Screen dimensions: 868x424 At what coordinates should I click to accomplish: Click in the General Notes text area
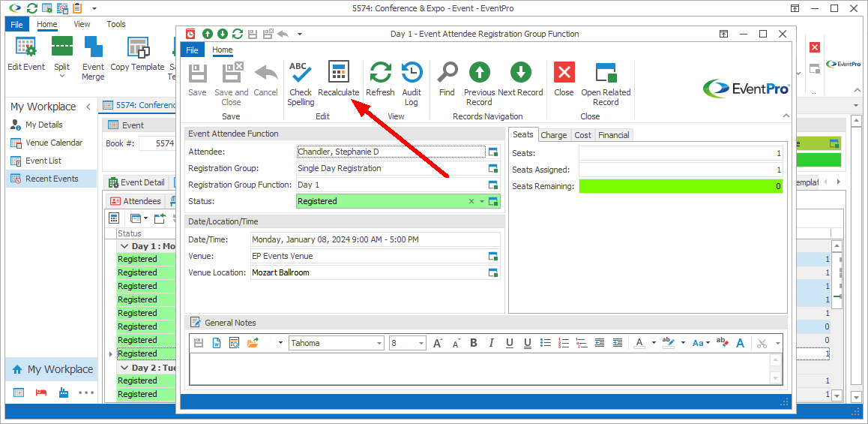pyautogui.click(x=480, y=368)
